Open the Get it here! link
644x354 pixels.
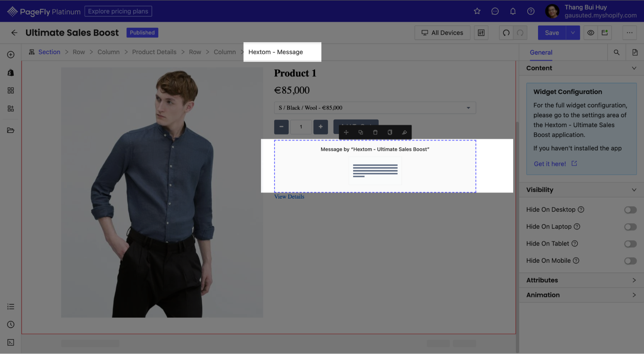(x=555, y=164)
